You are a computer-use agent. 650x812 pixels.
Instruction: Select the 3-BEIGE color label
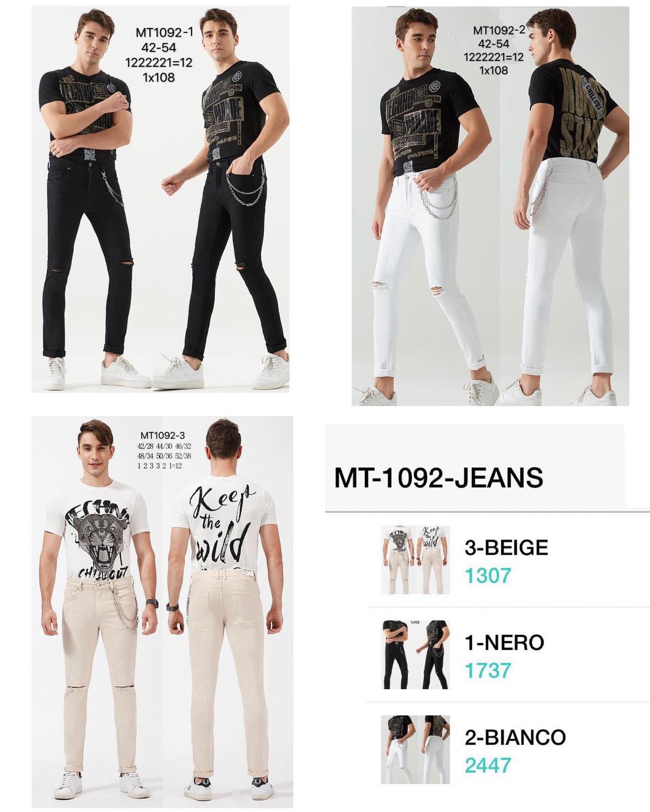coord(506,548)
